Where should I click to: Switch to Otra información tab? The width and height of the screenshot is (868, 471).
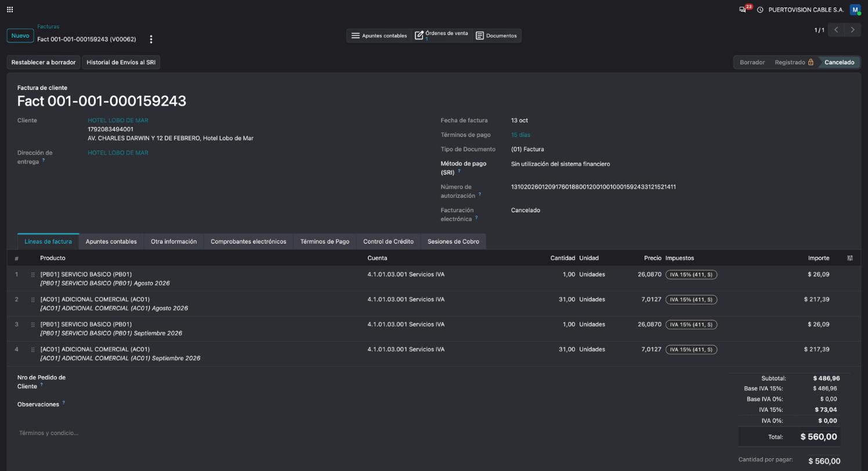(x=173, y=242)
